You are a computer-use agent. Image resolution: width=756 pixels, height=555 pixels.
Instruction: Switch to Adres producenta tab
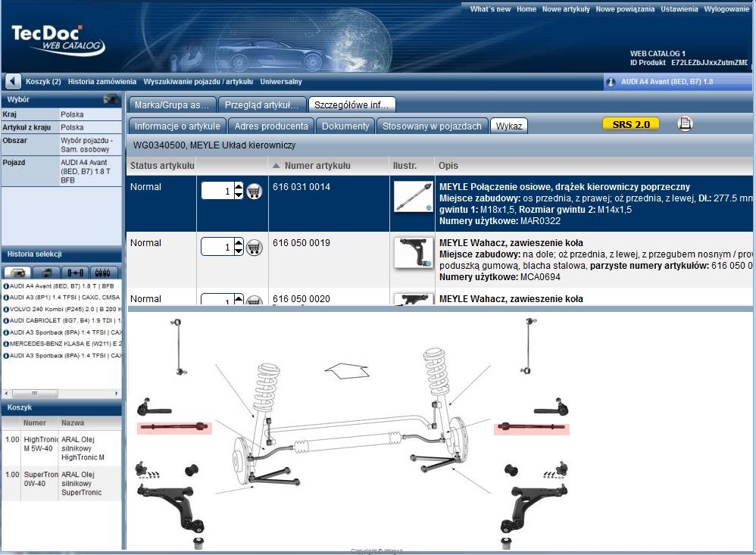click(271, 126)
